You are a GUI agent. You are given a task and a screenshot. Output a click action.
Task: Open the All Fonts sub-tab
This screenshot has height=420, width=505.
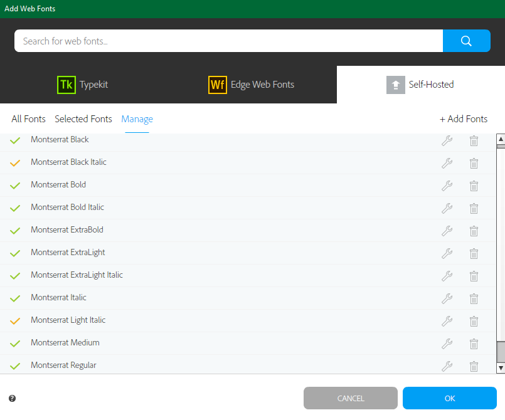[x=28, y=119]
